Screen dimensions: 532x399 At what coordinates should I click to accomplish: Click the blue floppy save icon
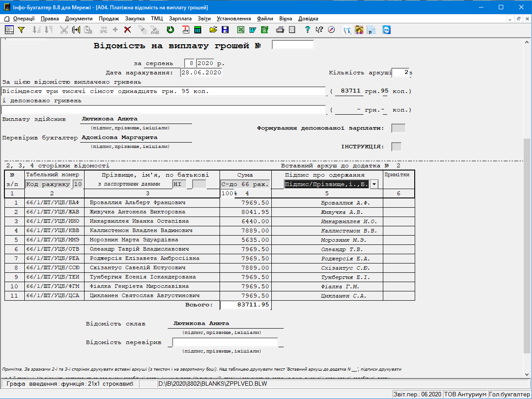[x=225, y=30]
